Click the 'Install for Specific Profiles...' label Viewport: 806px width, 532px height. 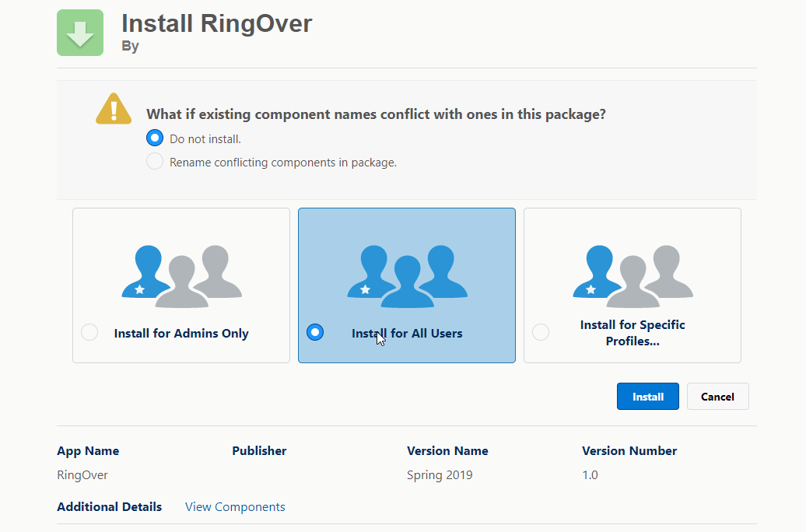633,333
